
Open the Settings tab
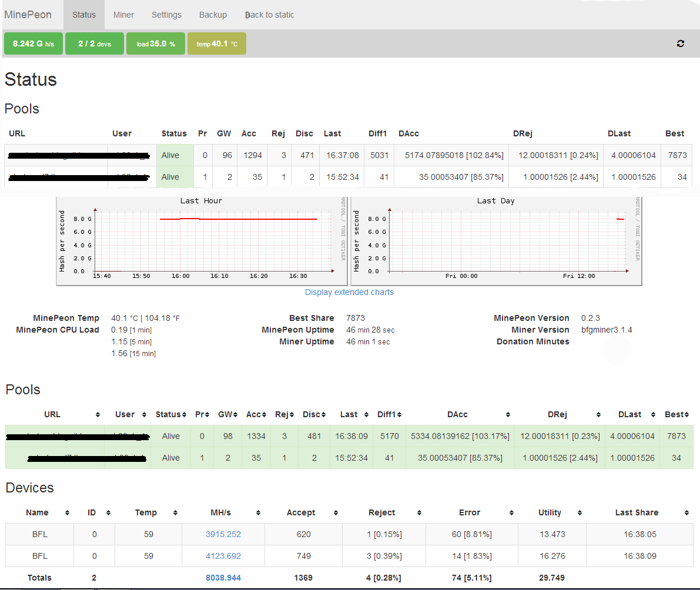point(166,15)
